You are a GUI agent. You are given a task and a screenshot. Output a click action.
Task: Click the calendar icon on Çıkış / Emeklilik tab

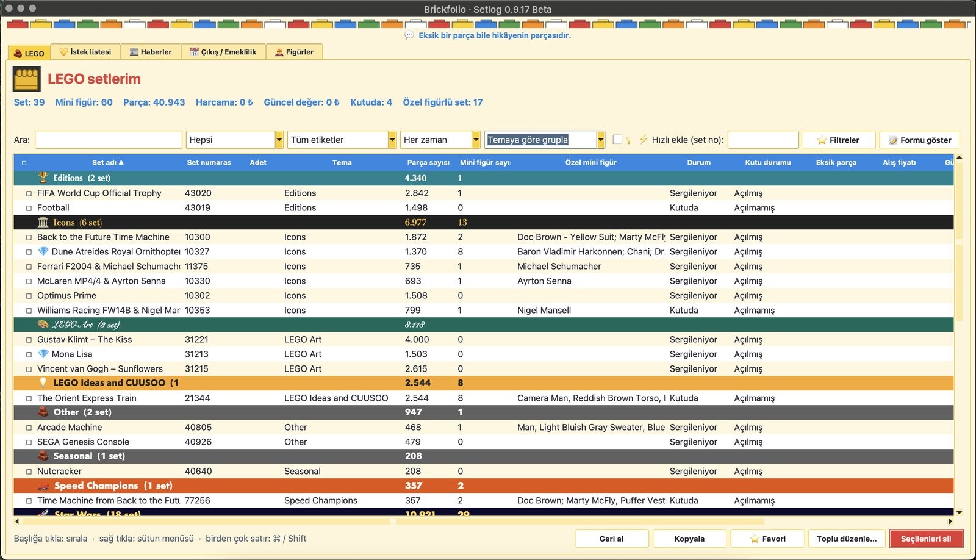(x=194, y=52)
